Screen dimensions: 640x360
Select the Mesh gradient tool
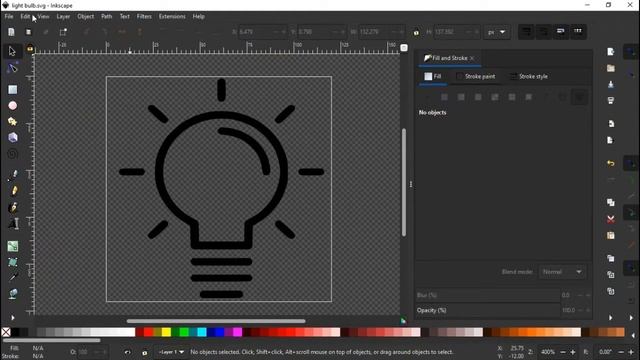[13, 262]
